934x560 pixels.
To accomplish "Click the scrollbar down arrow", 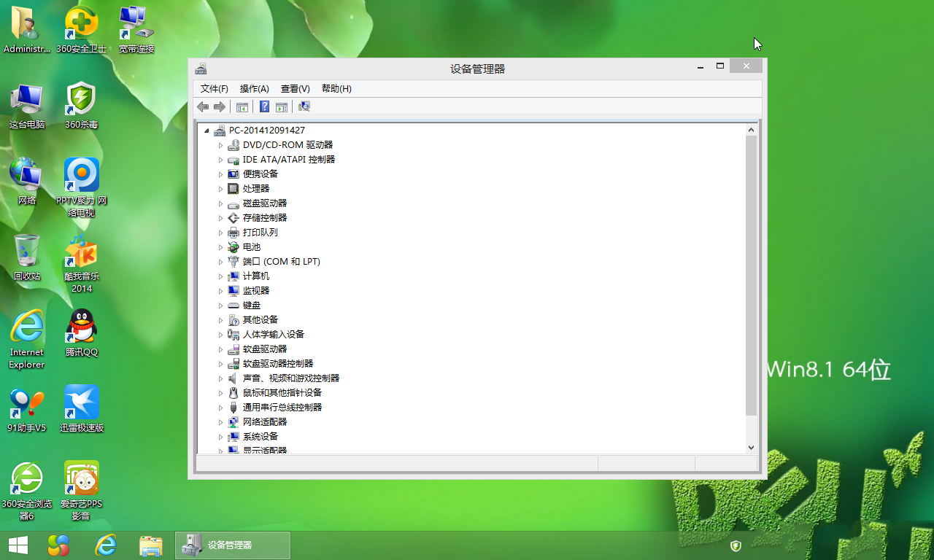I will click(x=751, y=447).
